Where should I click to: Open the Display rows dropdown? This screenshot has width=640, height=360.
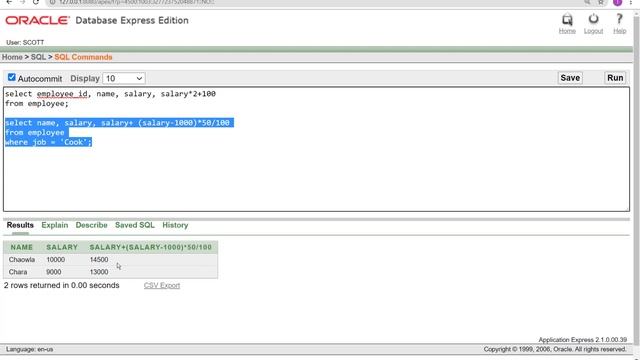[x=124, y=78]
